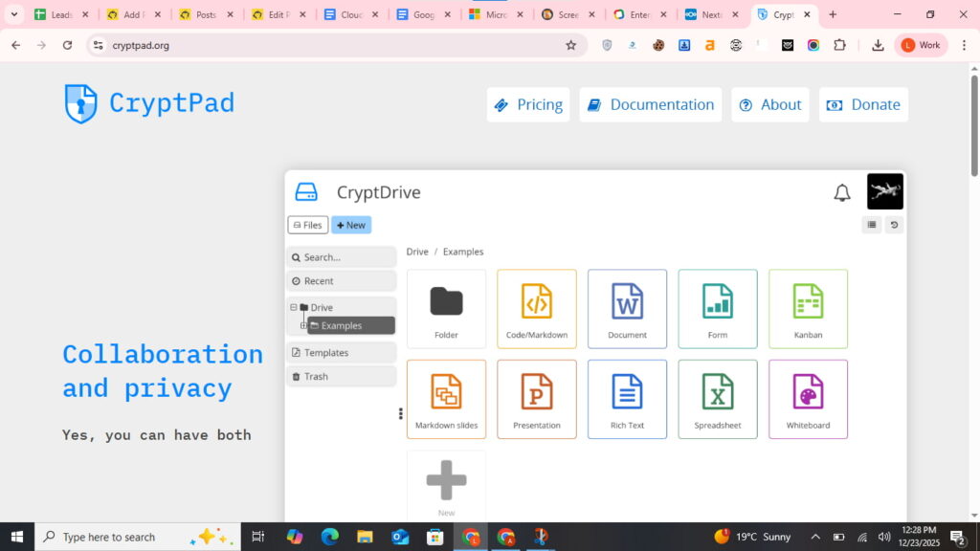Click the Search field in drive sidebar
The image size is (980, 551).
tap(342, 257)
